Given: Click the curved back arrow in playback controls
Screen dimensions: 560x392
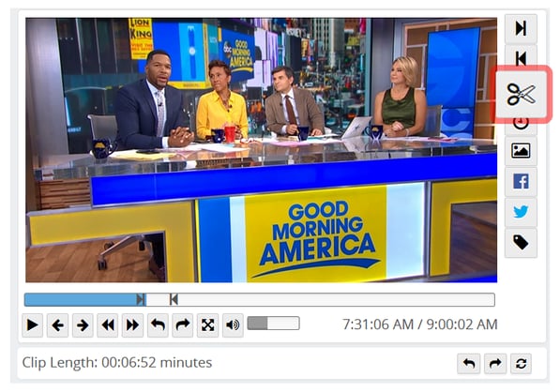Looking at the screenshot, I should pos(158,325).
